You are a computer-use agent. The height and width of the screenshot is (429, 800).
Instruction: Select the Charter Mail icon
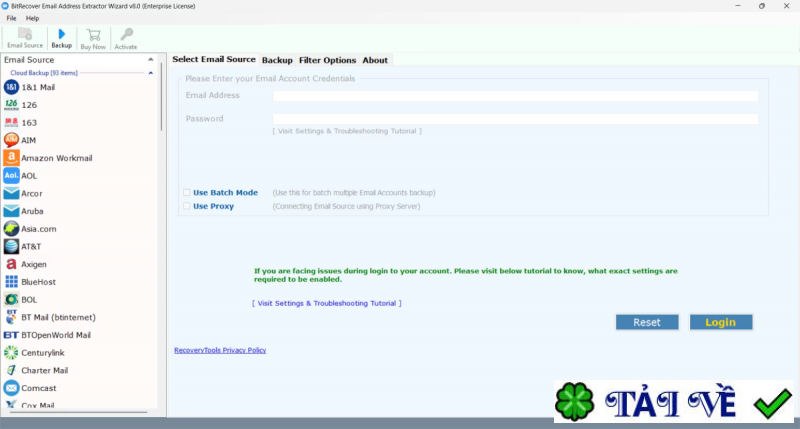pyautogui.click(x=11, y=370)
